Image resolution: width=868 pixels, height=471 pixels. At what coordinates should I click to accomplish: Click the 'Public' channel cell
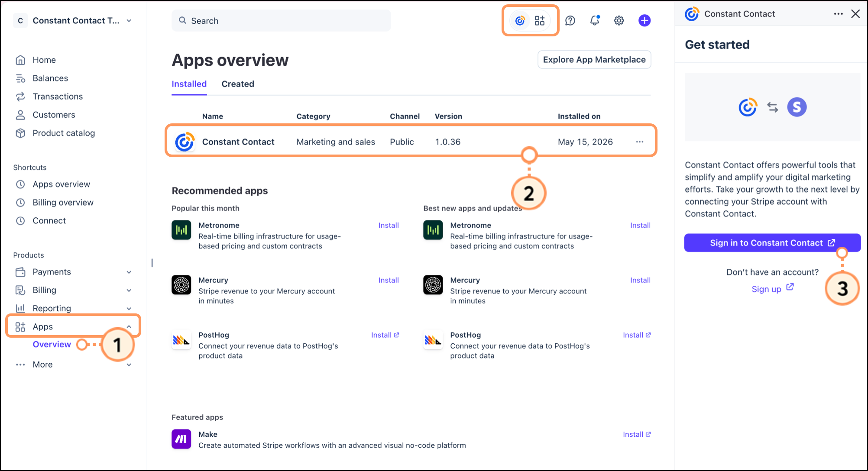click(402, 142)
